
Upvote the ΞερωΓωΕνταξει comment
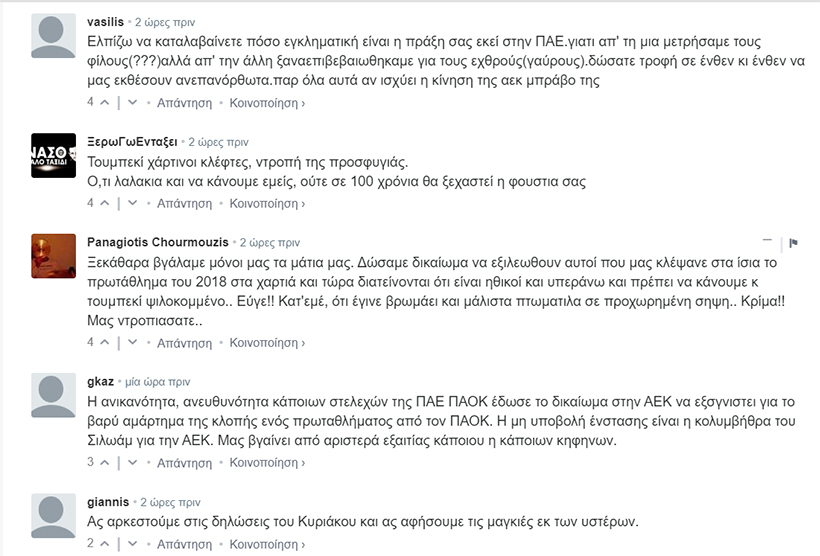pos(106,203)
